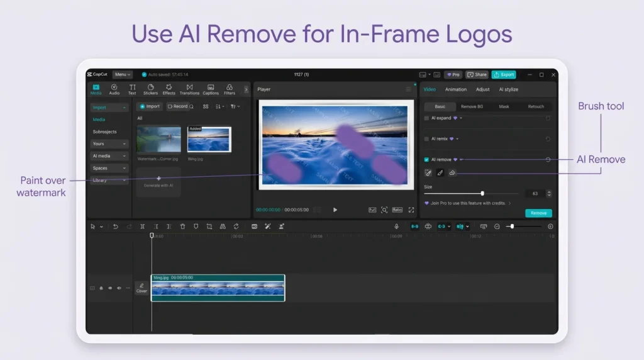
Task: Toggle the preview axis icon
Action: pos(428,227)
